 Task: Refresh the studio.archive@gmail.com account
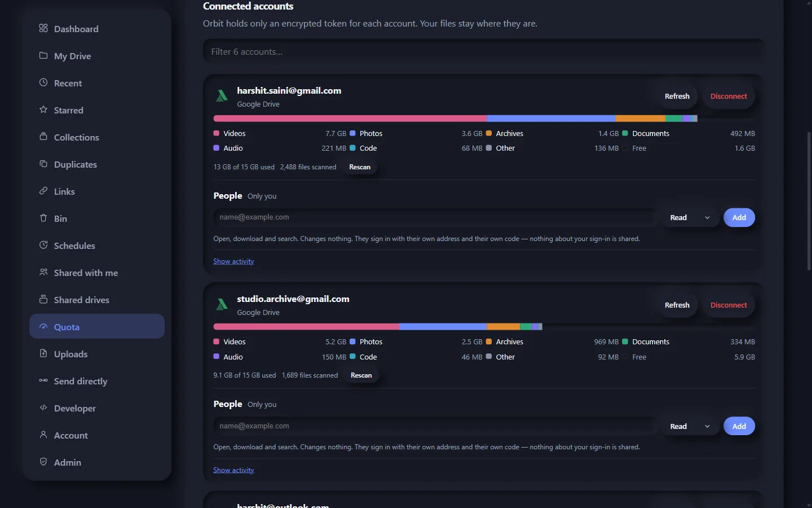coord(677,305)
